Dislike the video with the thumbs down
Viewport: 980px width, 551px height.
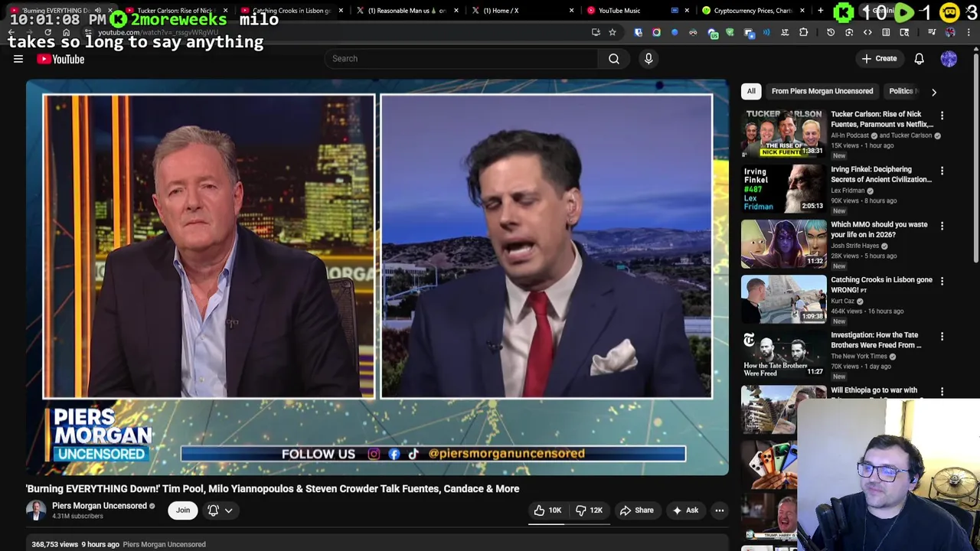(589, 510)
